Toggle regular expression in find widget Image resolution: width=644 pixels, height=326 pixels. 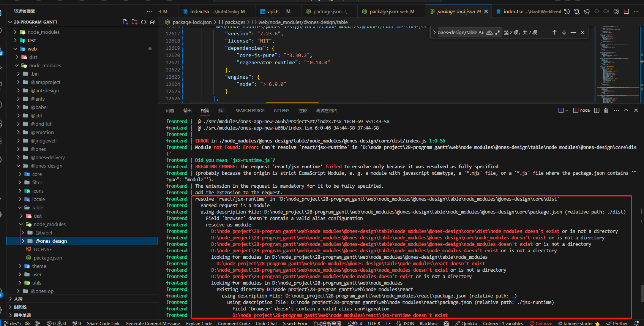pyautogui.click(x=498, y=32)
